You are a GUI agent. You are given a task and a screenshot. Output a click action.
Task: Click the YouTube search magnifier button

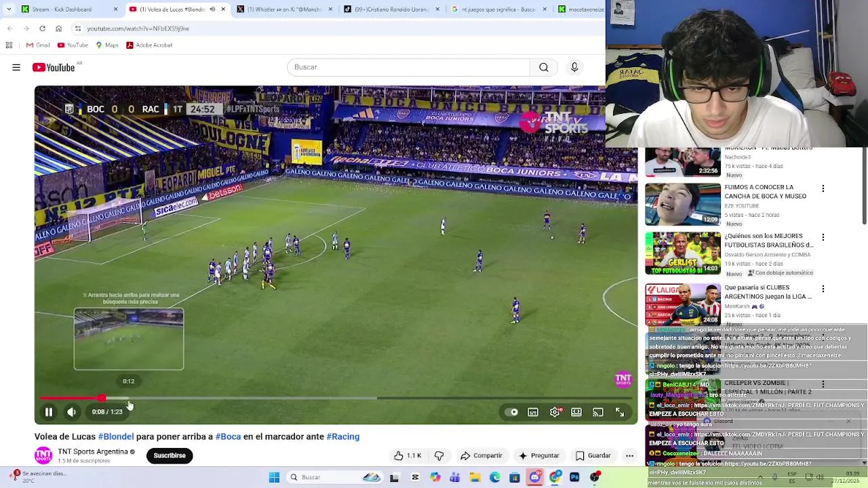pyautogui.click(x=544, y=67)
